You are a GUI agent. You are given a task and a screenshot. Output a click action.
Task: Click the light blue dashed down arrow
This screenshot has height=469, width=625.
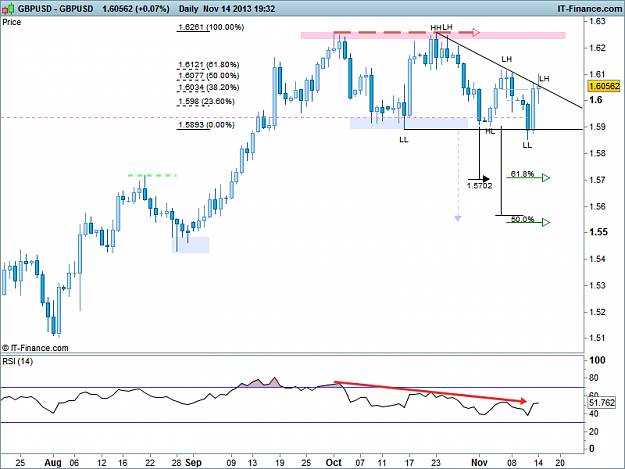tap(458, 175)
